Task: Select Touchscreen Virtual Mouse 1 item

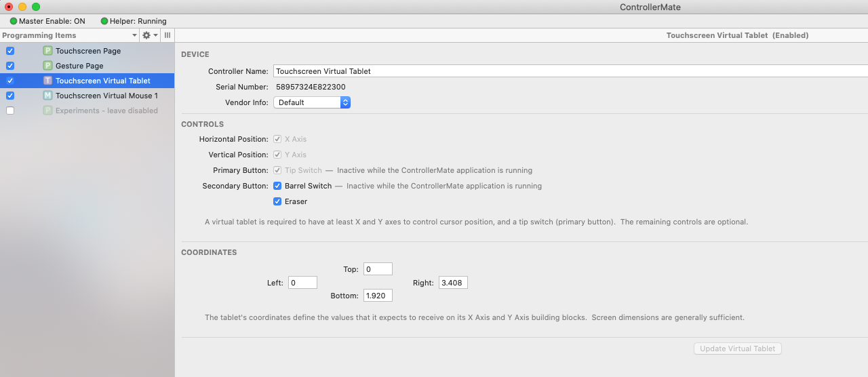Action: click(106, 96)
